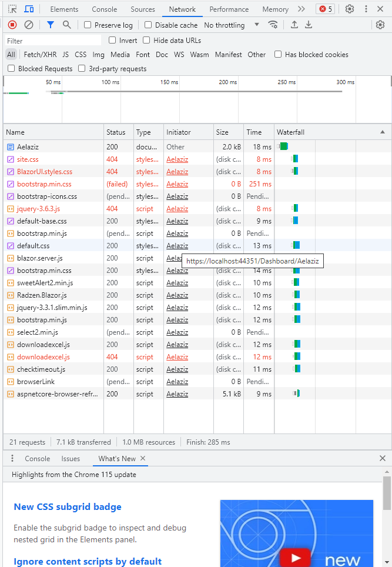Toggle the Waterfall column sort arrow
The height and width of the screenshot is (567, 392).
tap(383, 132)
